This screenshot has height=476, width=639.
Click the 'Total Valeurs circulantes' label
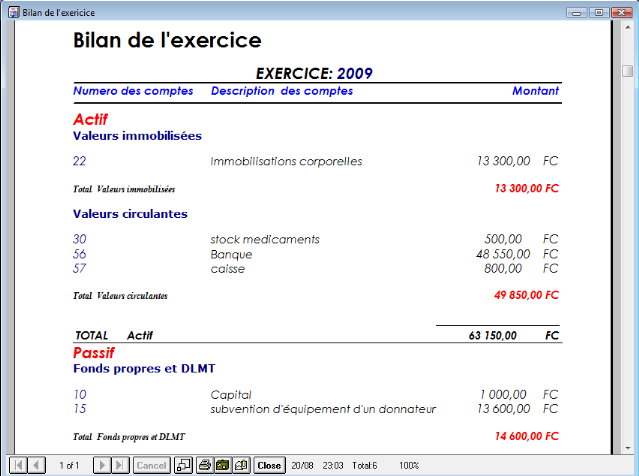120,296
